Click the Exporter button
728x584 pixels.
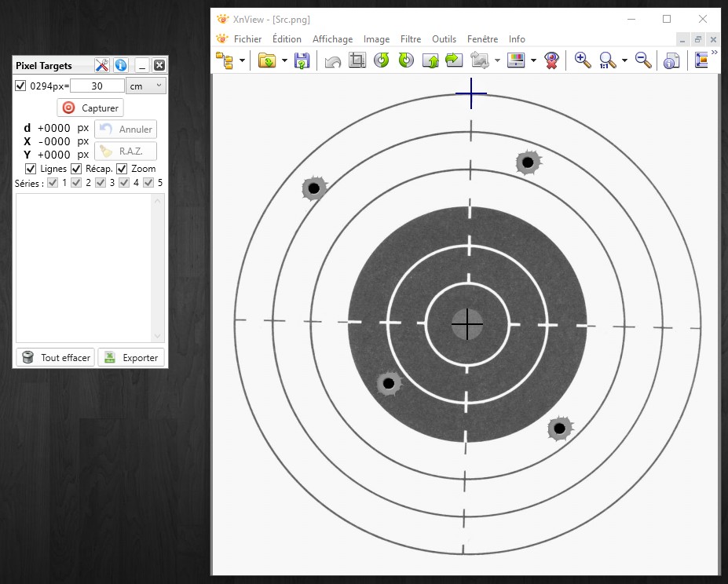pos(131,357)
